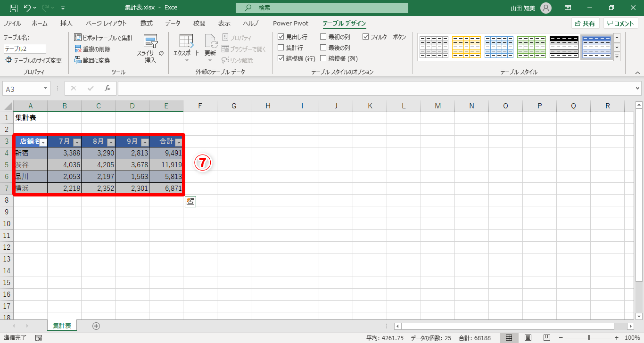Open the ページ レイアウト tab
Viewport: 644px width, 343px height.
click(x=106, y=23)
